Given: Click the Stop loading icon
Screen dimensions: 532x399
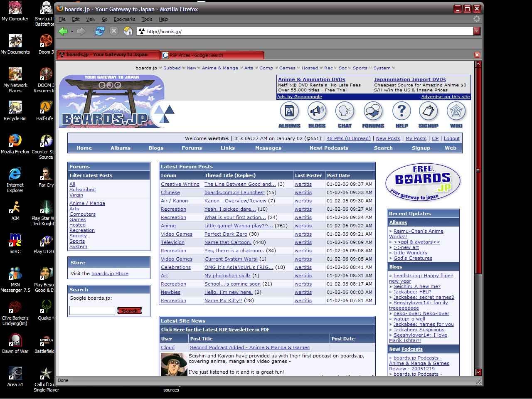Looking at the screenshot, I should (x=113, y=31).
